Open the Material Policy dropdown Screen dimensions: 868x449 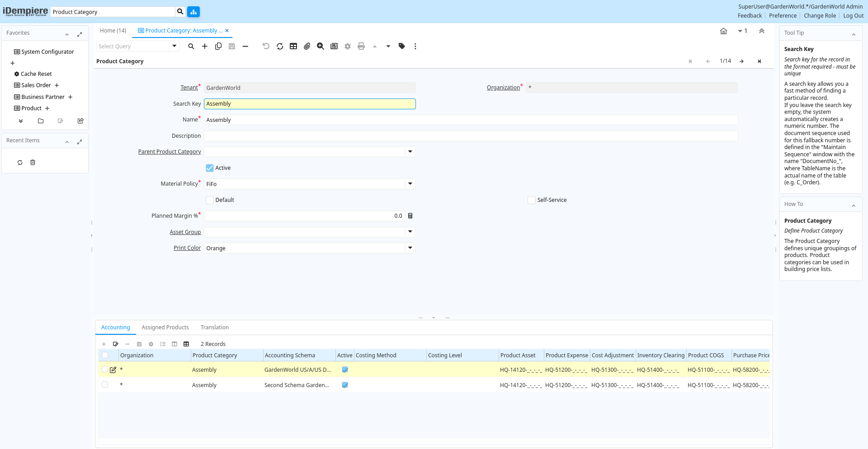(410, 184)
